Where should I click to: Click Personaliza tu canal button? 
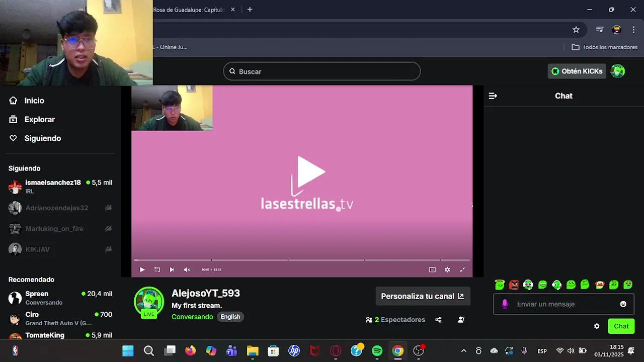pyautogui.click(x=423, y=296)
